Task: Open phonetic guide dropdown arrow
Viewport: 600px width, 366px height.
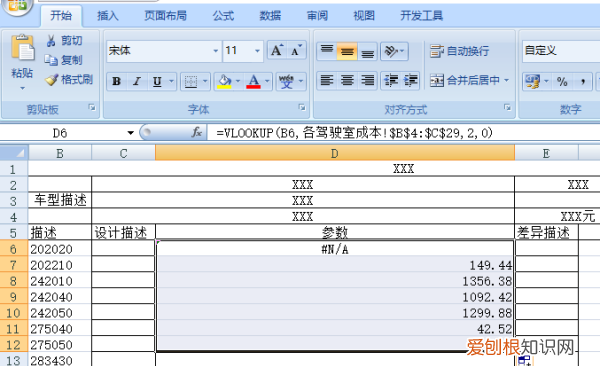Action: (301, 81)
